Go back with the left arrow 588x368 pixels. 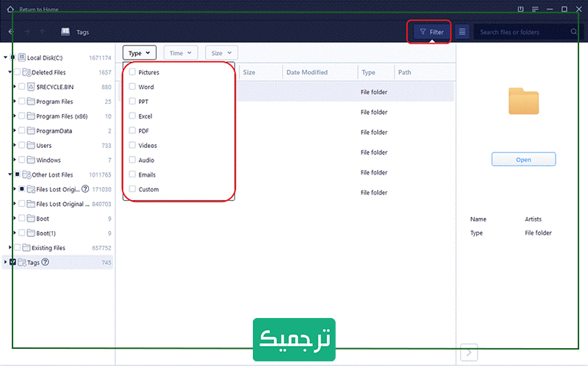[11, 32]
